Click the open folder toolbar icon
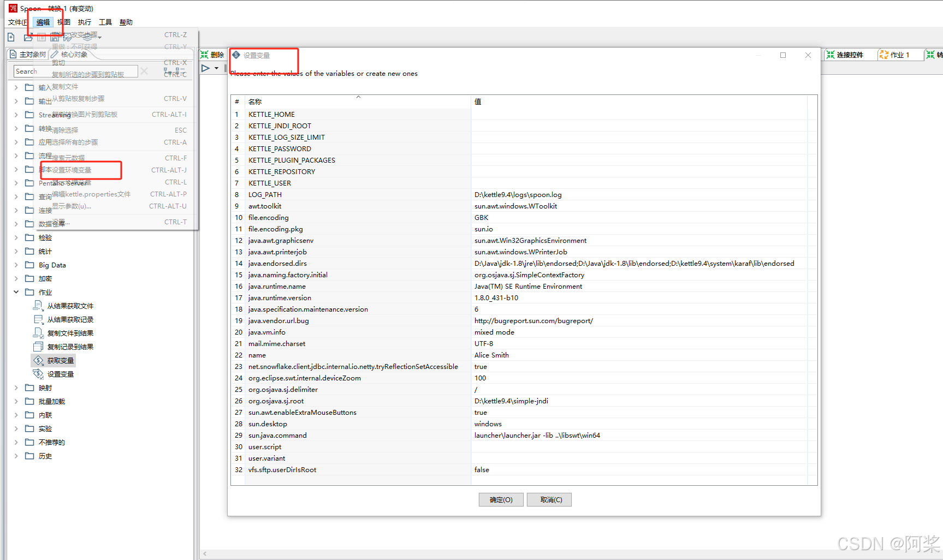Image resolution: width=943 pixels, height=560 pixels. pos(28,37)
